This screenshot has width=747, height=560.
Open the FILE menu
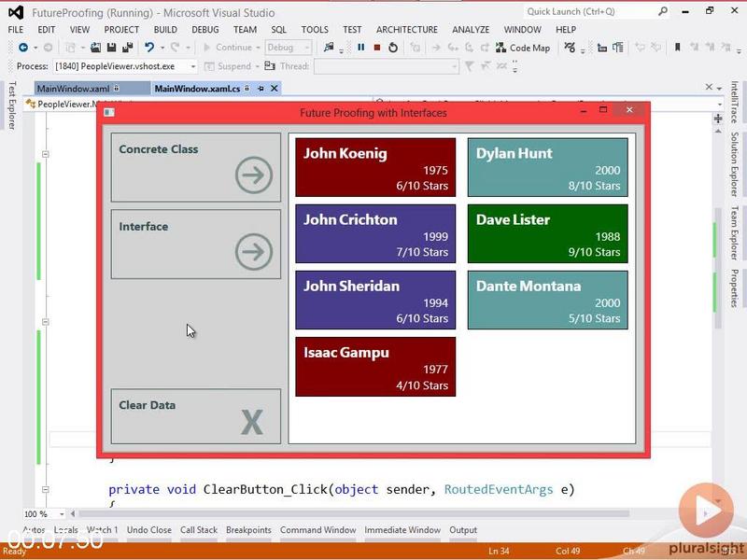pyautogui.click(x=15, y=30)
